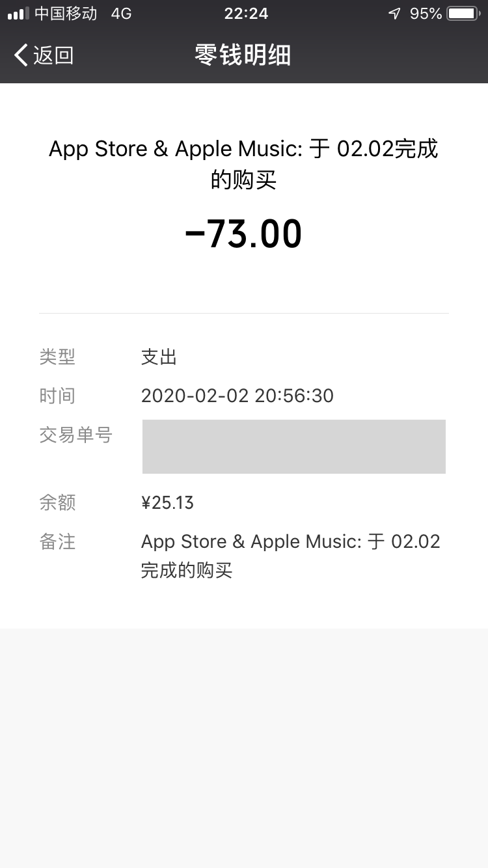
Task: Tap the 交易单号 field label
Action: coord(75,435)
